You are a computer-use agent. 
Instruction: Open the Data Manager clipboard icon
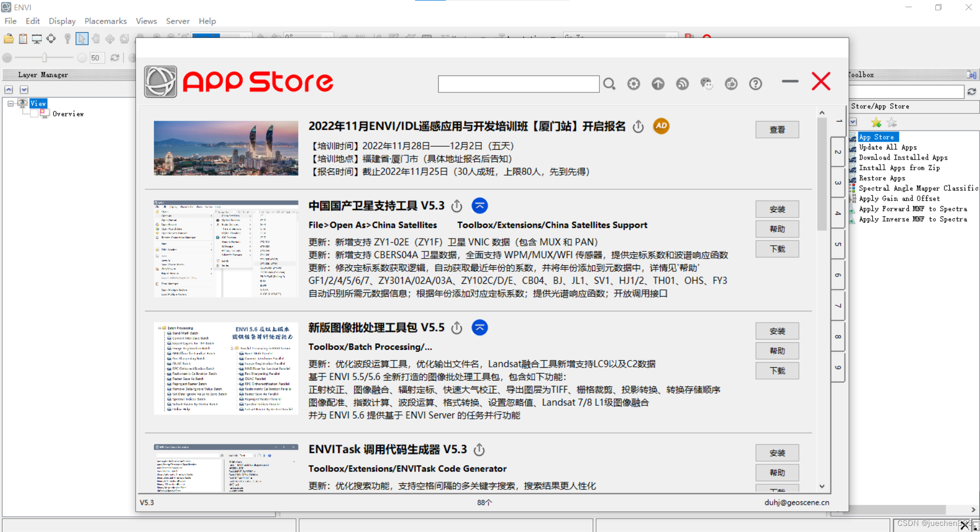pyautogui.click(x=23, y=38)
